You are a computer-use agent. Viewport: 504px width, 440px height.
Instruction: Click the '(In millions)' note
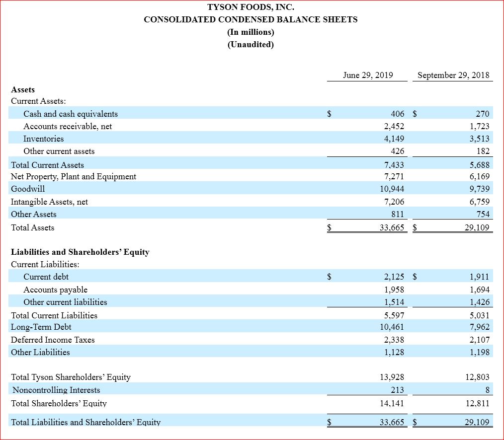pos(251,32)
